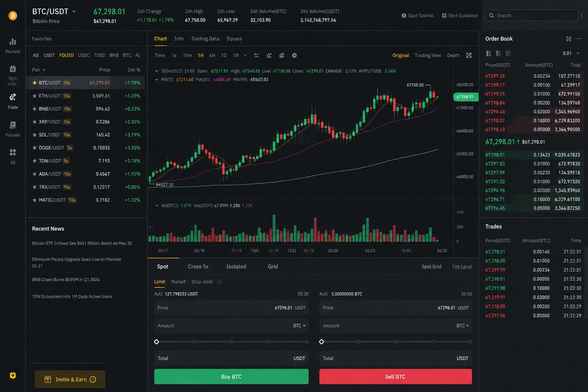588x392 pixels.
Task: Toggle favorite star for BNB/USDT
Action: [34, 109]
